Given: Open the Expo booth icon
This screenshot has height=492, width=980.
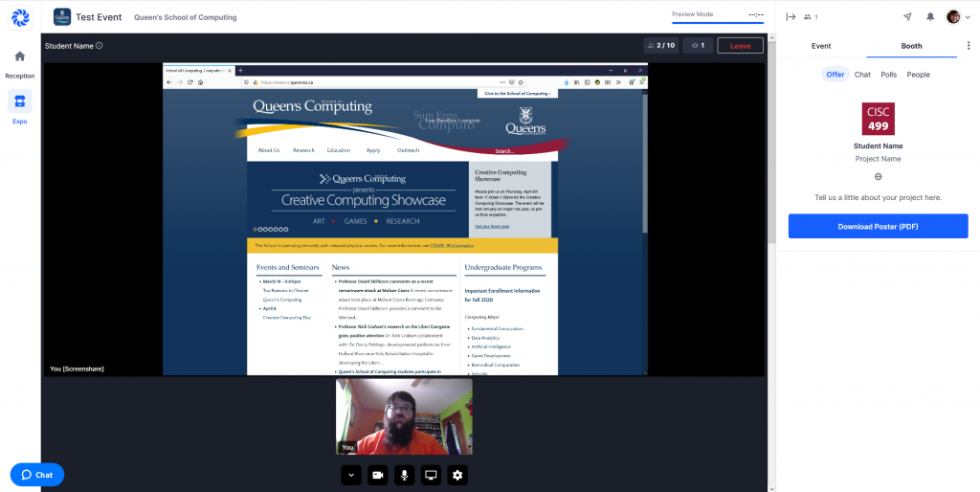Looking at the screenshot, I should coord(20,101).
